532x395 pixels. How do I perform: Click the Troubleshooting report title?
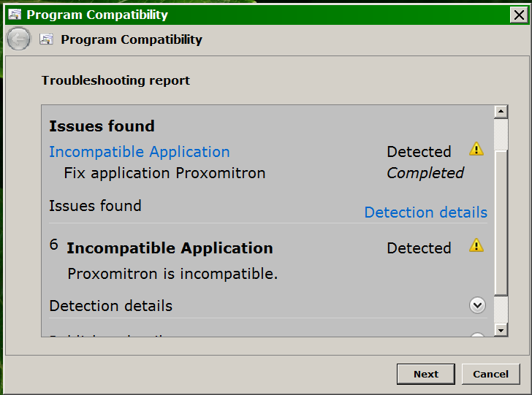pos(115,80)
